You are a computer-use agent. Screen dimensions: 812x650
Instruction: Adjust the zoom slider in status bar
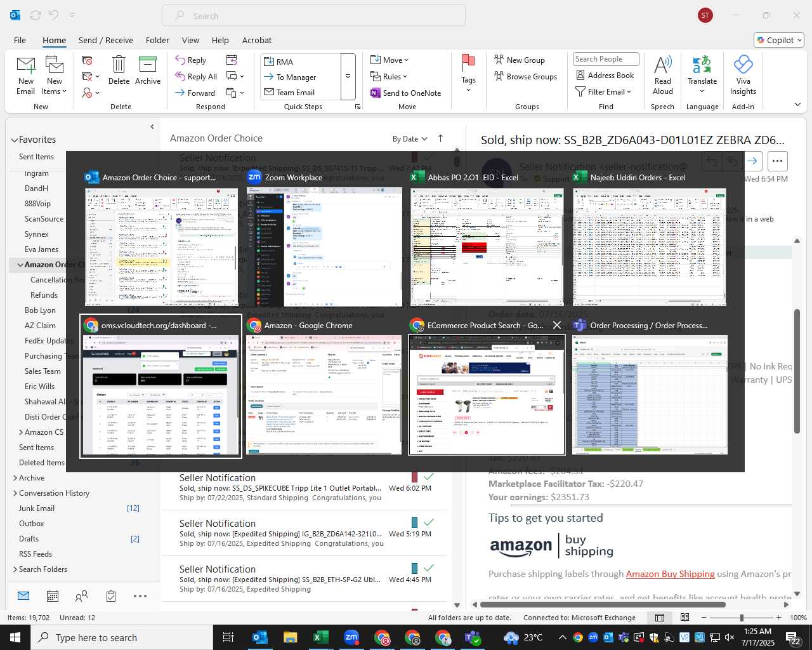click(741, 618)
